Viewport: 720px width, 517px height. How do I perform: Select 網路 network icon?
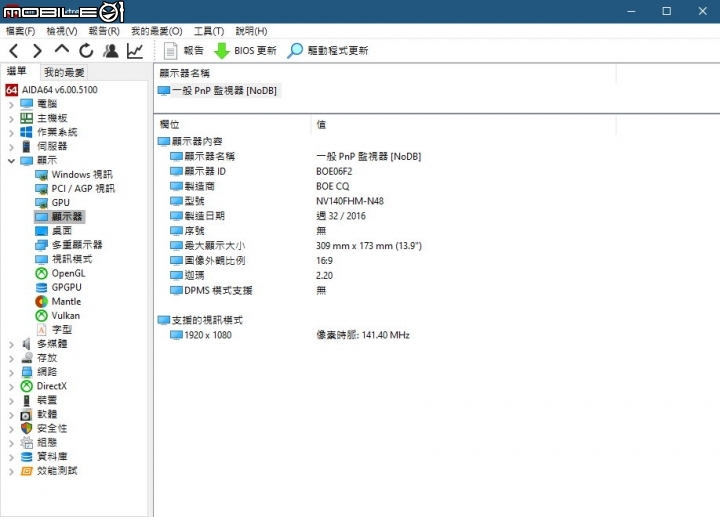coord(27,372)
